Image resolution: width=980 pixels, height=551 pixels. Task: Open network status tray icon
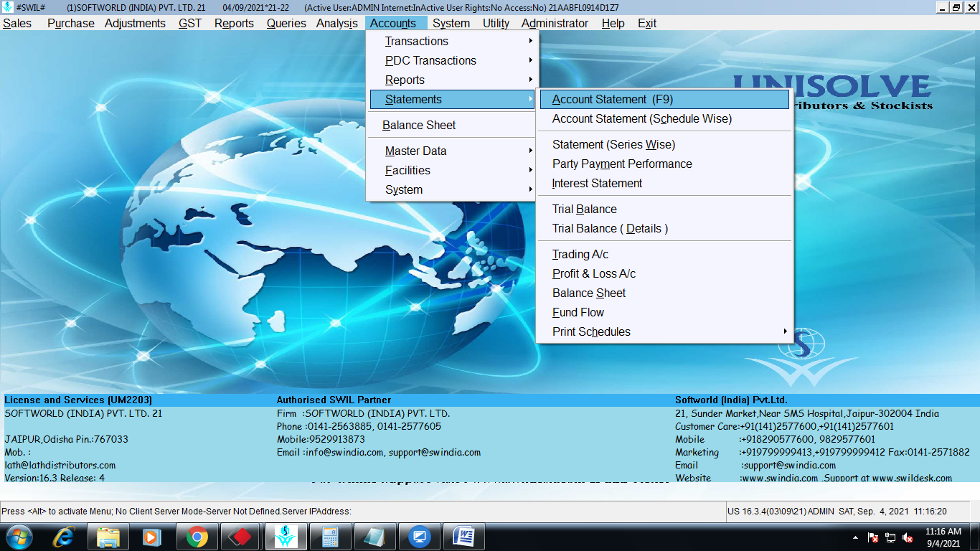[890, 537]
